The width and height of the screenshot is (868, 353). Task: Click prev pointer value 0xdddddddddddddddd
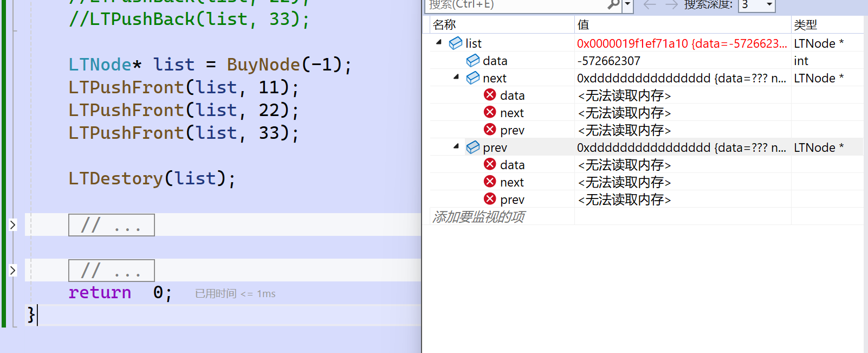tap(682, 147)
